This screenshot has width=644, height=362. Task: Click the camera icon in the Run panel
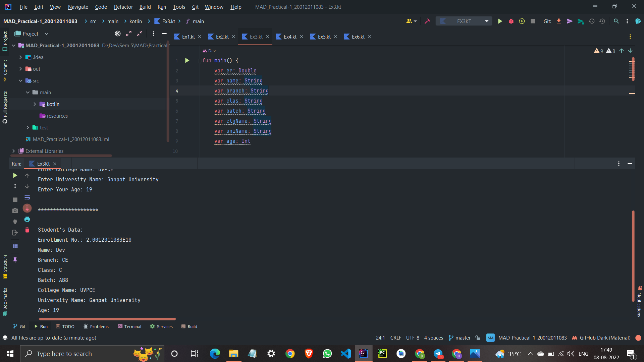[x=15, y=210]
